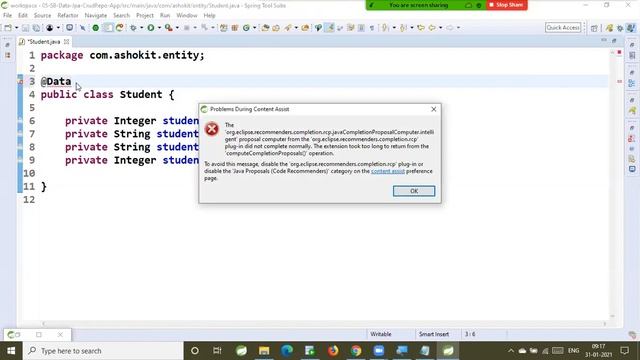Open Firefox from the taskbar
This screenshot has width=640, height=360.
click(333, 351)
